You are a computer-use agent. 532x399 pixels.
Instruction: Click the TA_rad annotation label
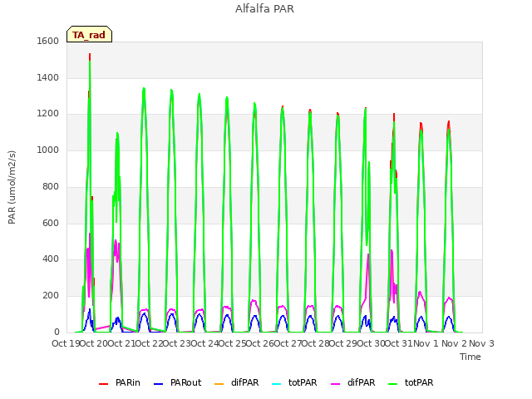point(89,35)
